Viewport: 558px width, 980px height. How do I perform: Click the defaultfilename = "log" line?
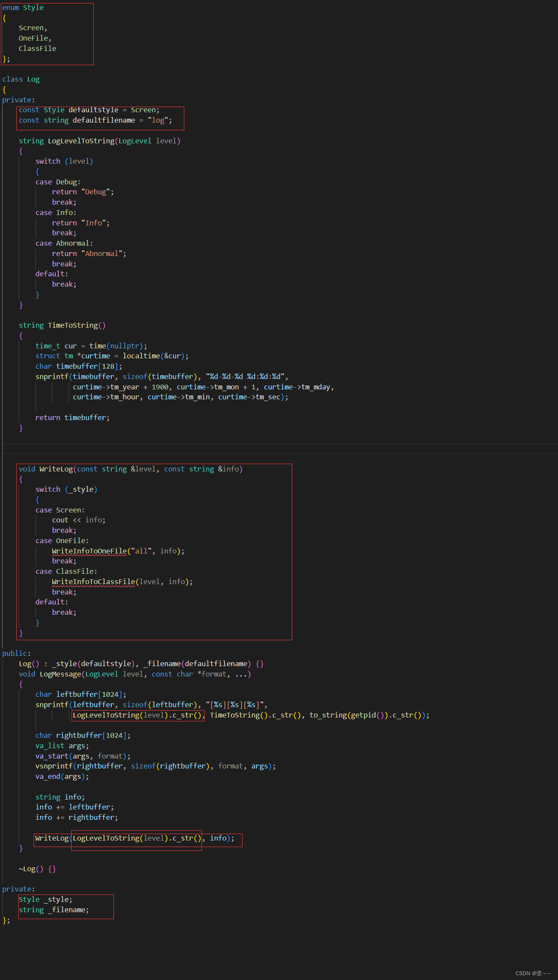coord(95,120)
